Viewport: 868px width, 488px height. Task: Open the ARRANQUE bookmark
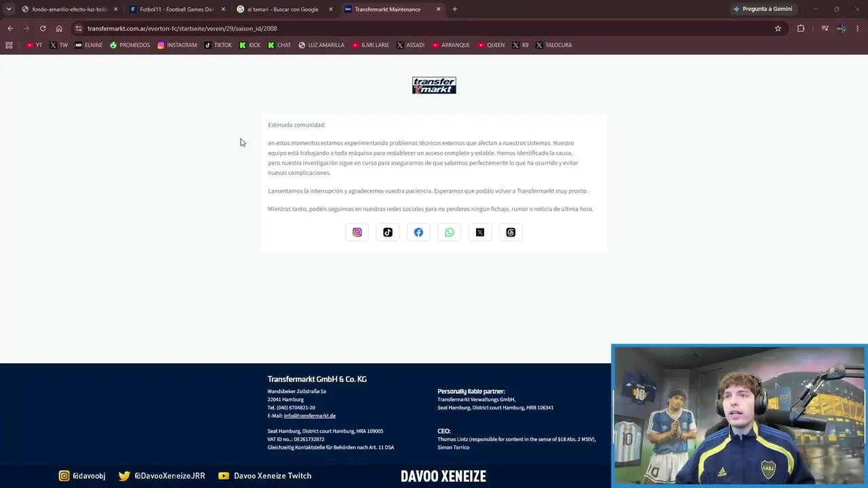pyautogui.click(x=450, y=45)
